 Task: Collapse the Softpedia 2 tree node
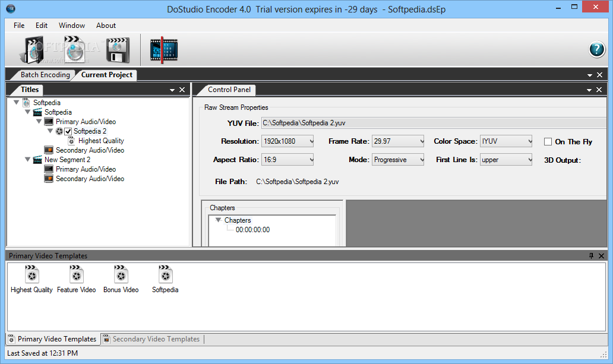(50, 131)
